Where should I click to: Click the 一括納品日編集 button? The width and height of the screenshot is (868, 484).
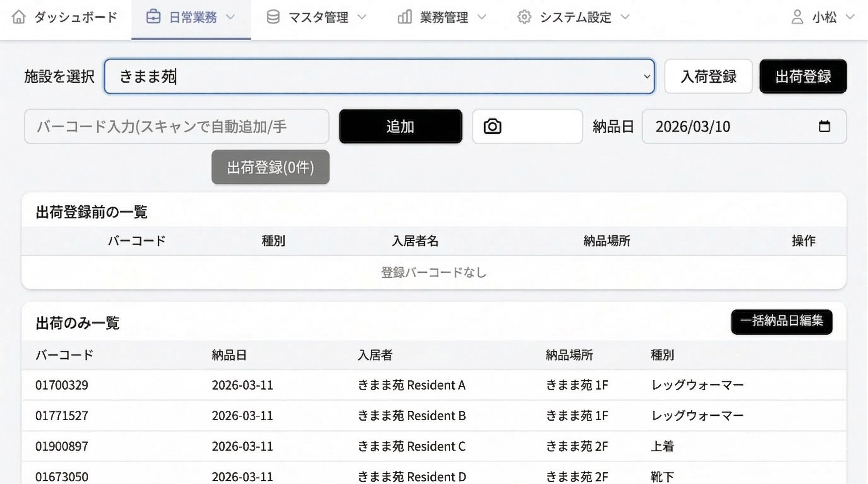(781, 322)
